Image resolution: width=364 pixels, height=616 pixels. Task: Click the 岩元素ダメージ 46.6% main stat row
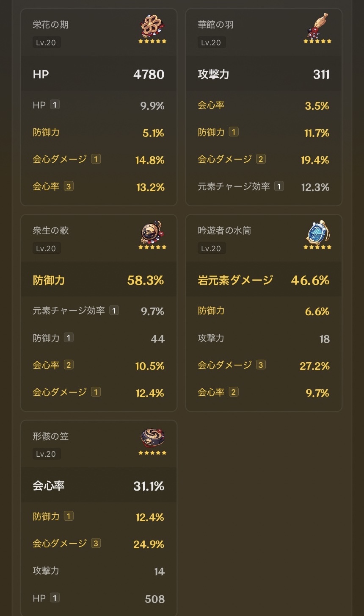coord(263,280)
